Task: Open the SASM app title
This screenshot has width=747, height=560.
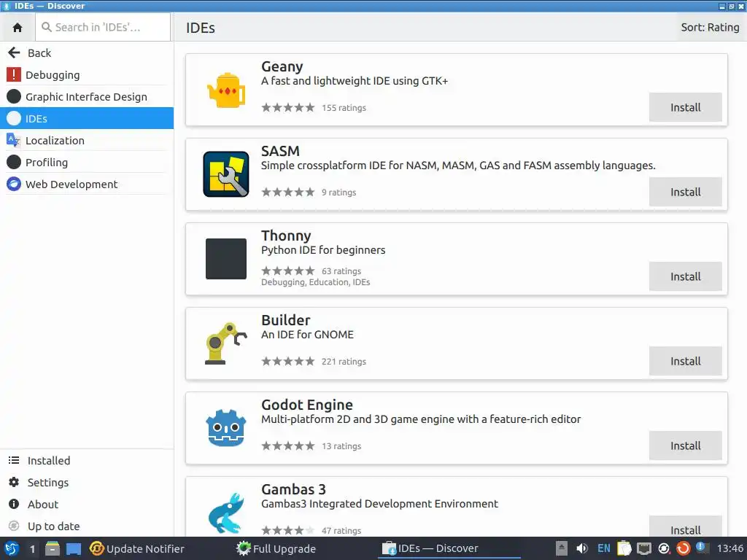Action: point(280,151)
